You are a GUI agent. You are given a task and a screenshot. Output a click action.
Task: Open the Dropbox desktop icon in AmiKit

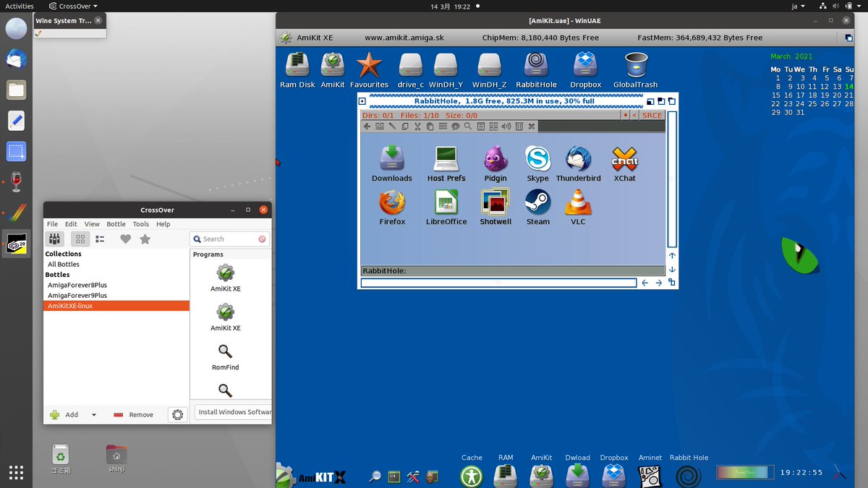tap(585, 70)
